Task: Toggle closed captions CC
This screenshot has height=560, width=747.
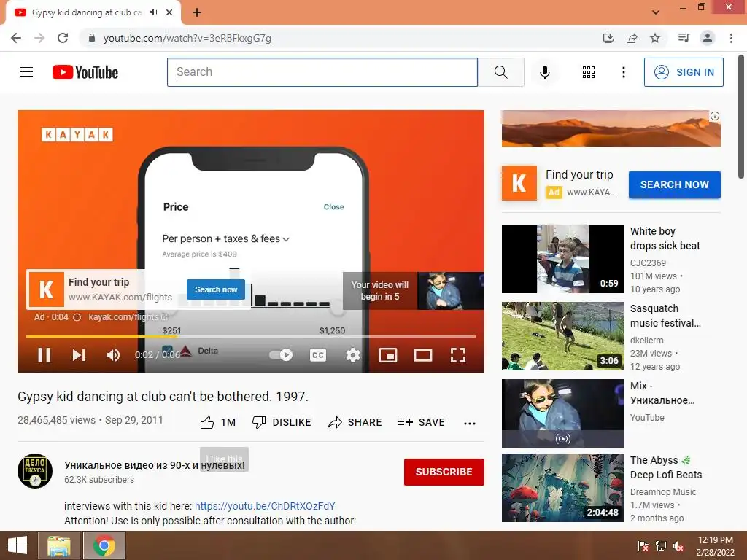Action: coord(318,355)
